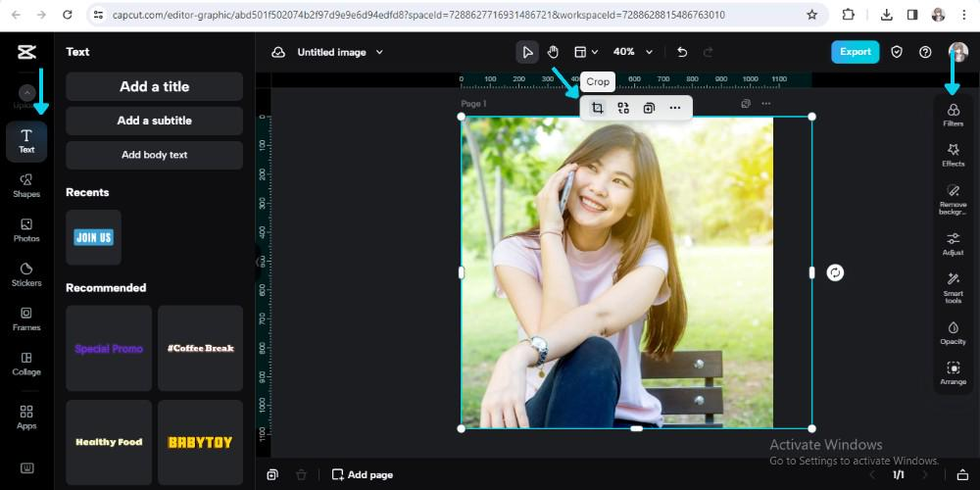Open Smart tools panel

point(953,287)
